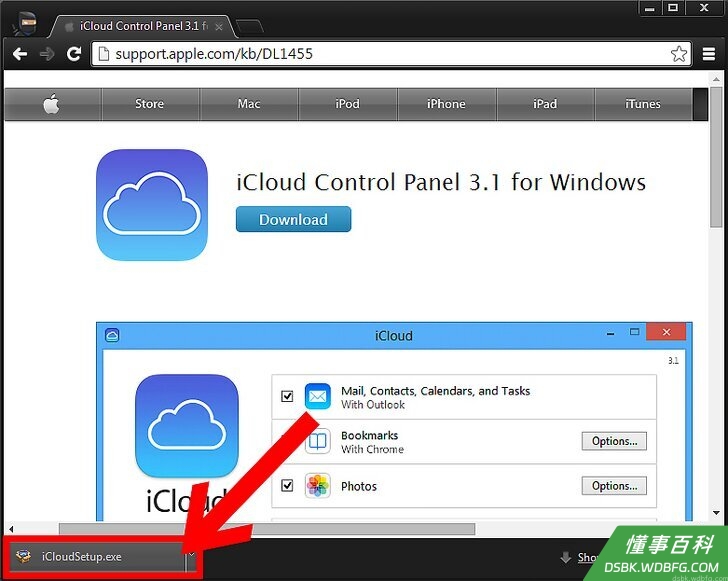728x581 pixels.
Task: Reload the page with the refresh icon
Action: pos(74,54)
